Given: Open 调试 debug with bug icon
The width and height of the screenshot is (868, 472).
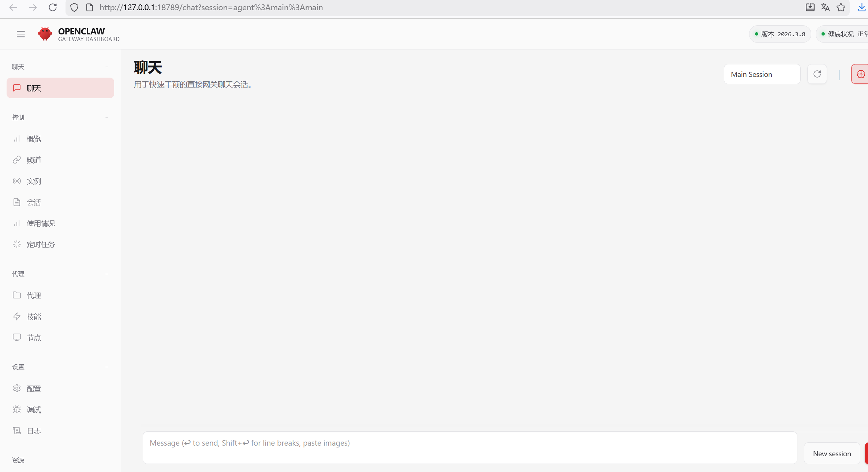Looking at the screenshot, I should coord(34,410).
